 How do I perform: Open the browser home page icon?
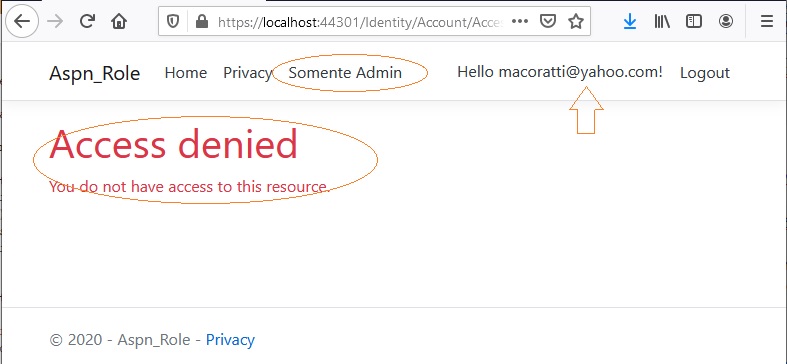click(119, 21)
